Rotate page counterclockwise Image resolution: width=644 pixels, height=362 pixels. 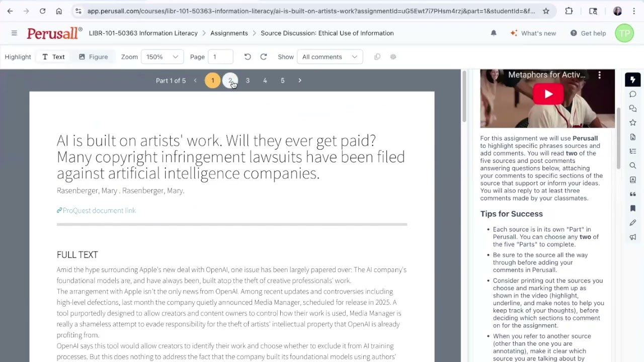[248, 57]
